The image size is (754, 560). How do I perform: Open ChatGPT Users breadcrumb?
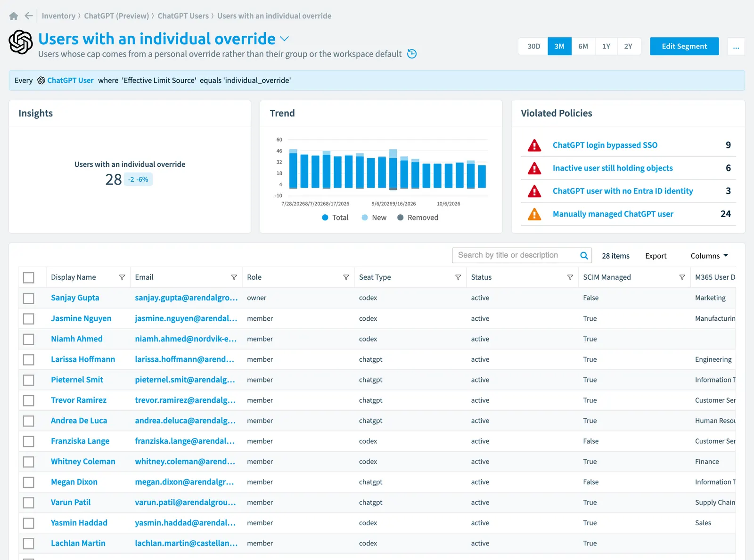pyautogui.click(x=183, y=16)
